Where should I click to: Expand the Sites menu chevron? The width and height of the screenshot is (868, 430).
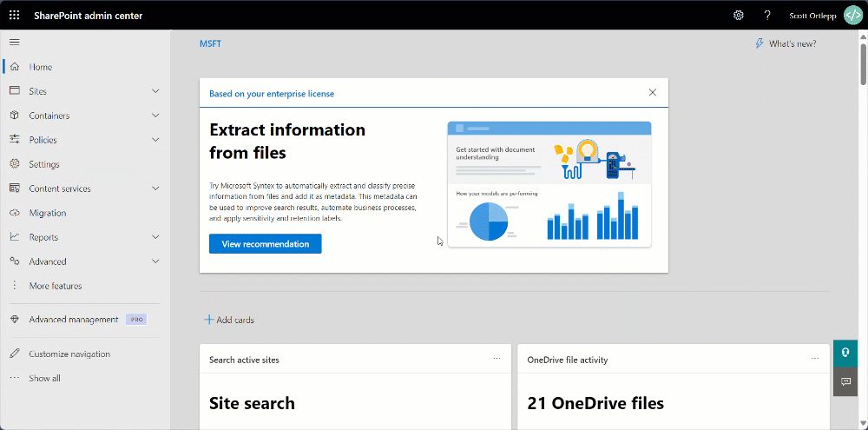pyautogui.click(x=155, y=91)
